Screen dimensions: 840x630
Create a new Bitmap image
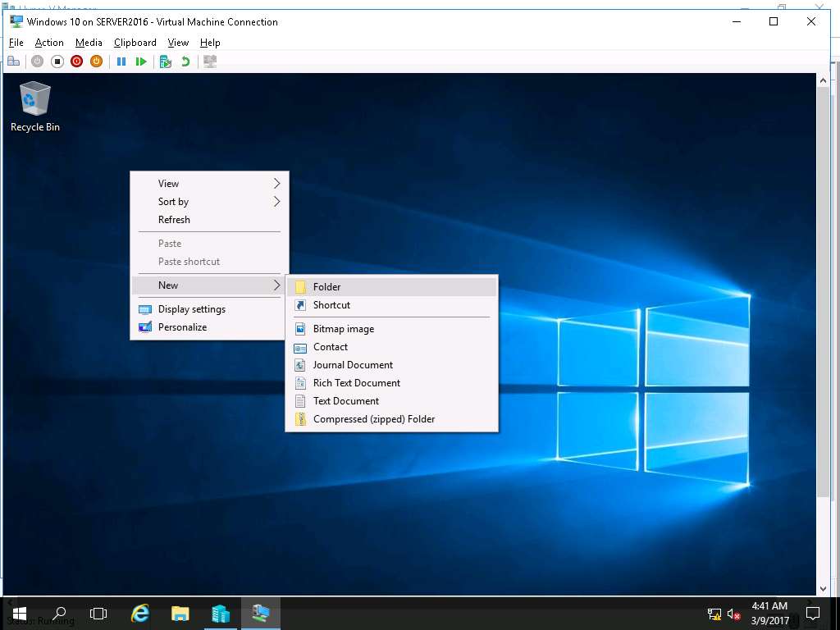[391, 329]
